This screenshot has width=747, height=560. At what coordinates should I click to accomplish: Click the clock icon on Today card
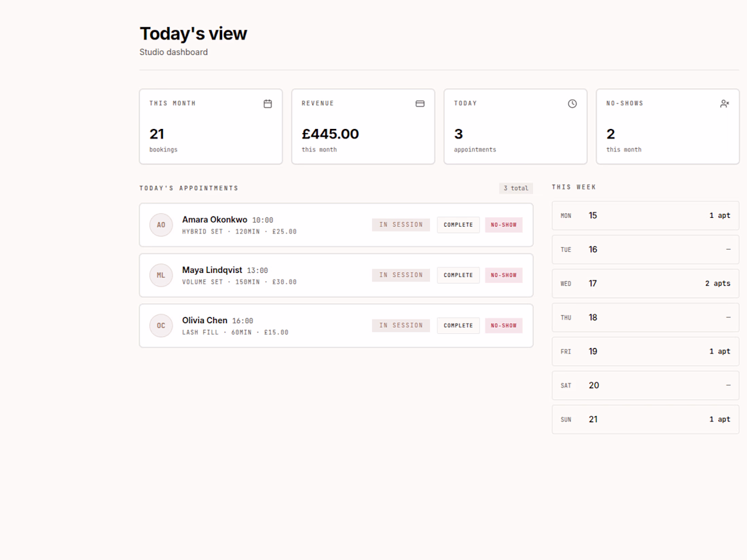click(572, 104)
